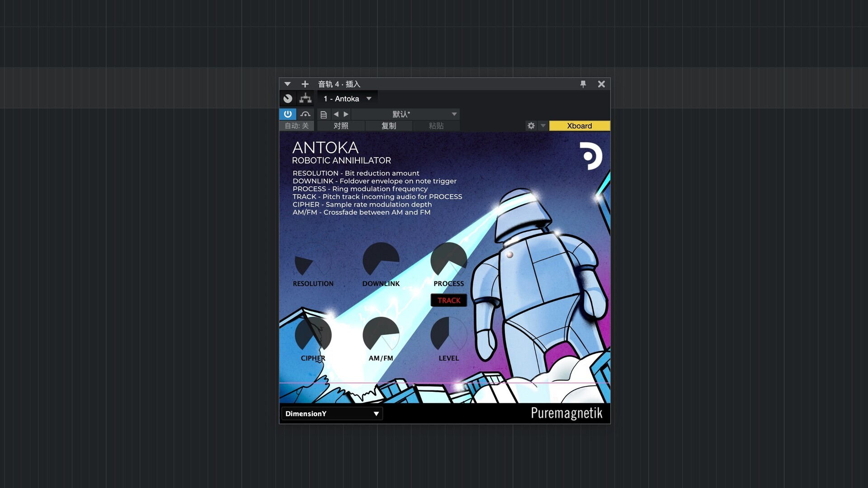Toggle the red TRACK button
The width and height of the screenshot is (868, 488).
pos(448,300)
